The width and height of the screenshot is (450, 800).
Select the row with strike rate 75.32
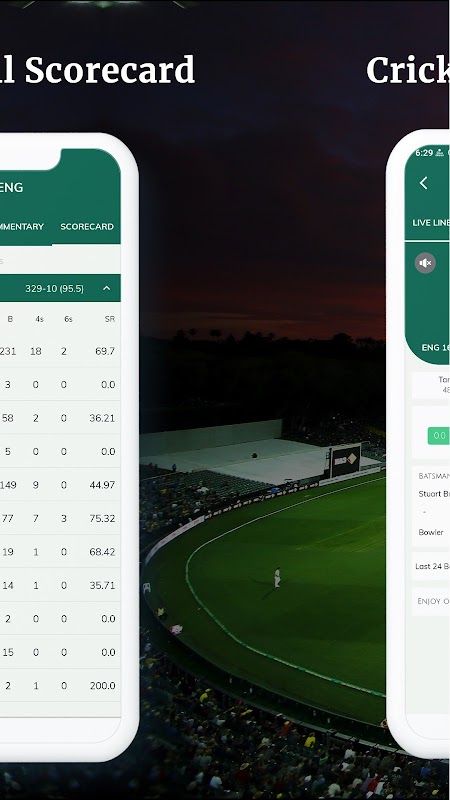click(x=60, y=518)
